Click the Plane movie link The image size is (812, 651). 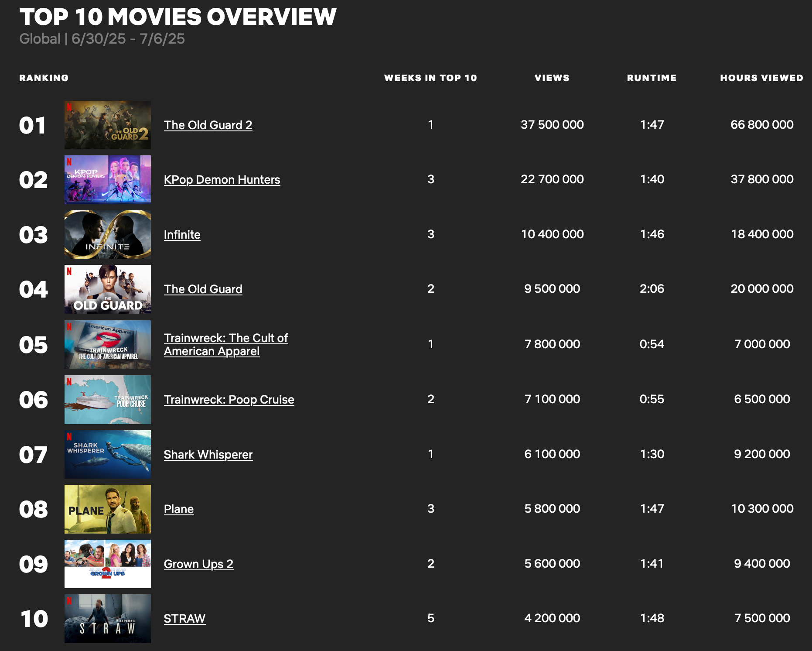coord(179,509)
